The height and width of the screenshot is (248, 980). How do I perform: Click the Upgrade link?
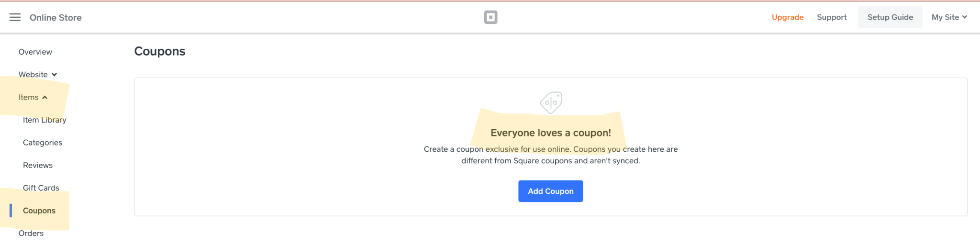[787, 17]
